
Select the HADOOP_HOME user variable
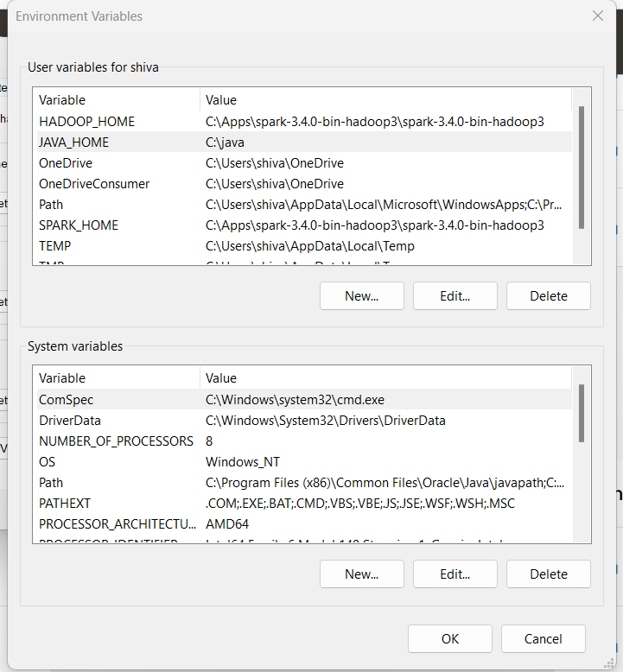[x=304, y=121]
